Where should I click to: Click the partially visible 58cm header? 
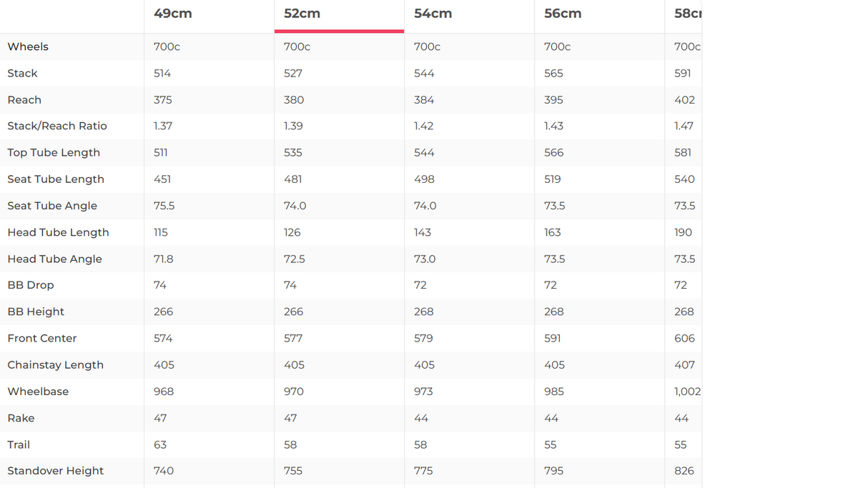tap(687, 14)
